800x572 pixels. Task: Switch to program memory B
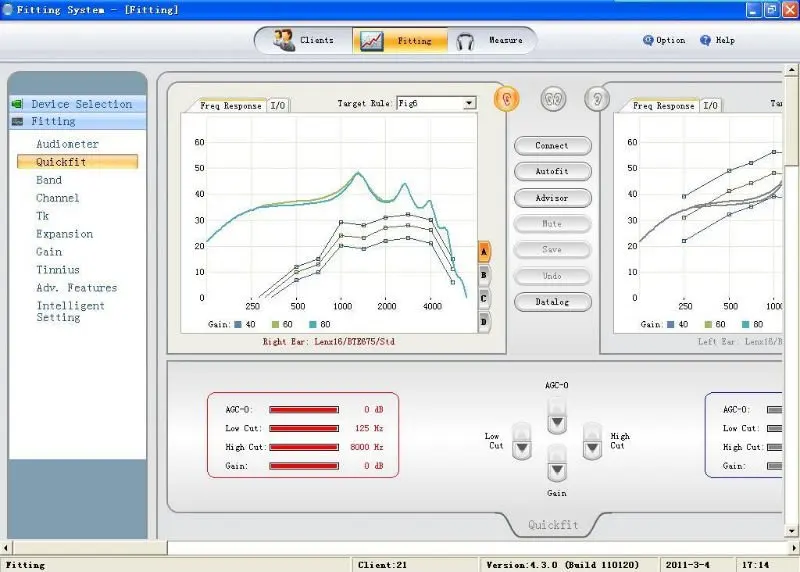[484, 275]
